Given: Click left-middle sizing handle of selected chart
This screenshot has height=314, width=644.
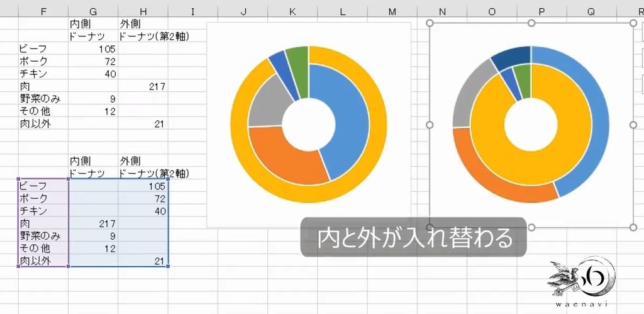Looking at the screenshot, I should click(x=430, y=125).
